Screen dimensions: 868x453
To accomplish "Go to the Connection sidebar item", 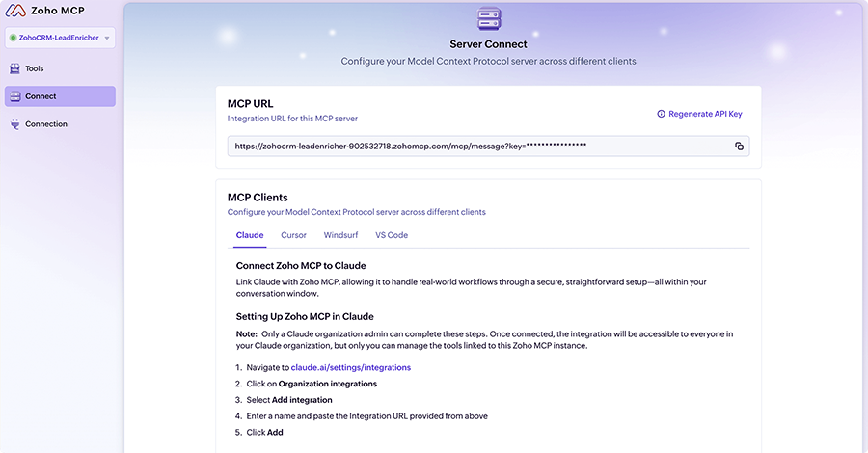I will coord(60,124).
